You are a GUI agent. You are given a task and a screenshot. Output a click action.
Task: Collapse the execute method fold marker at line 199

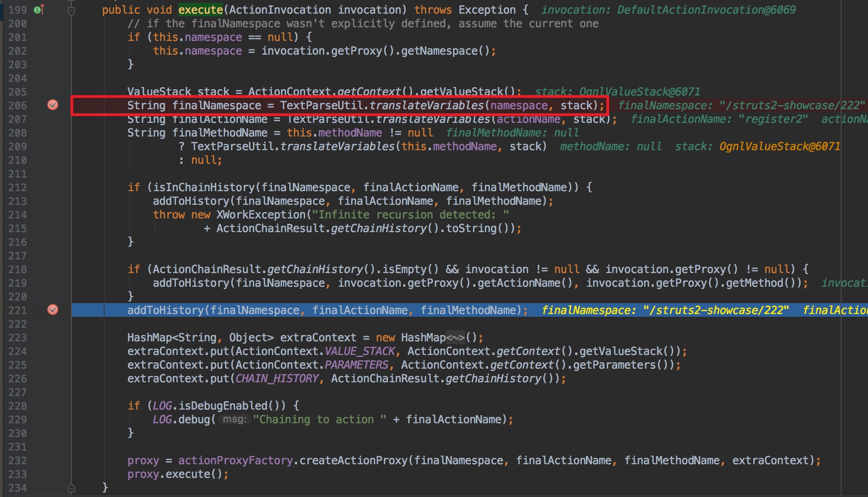(x=71, y=10)
